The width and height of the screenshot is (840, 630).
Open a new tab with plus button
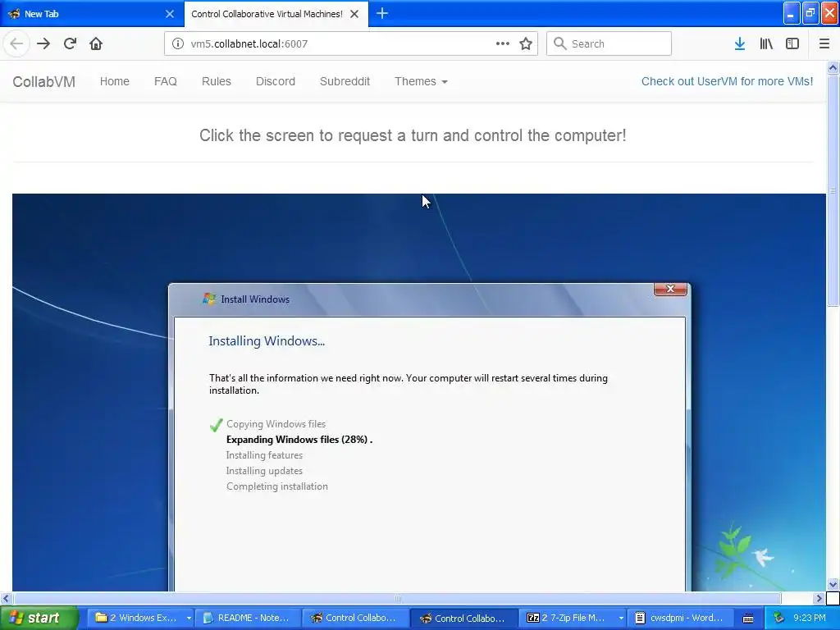[382, 13]
